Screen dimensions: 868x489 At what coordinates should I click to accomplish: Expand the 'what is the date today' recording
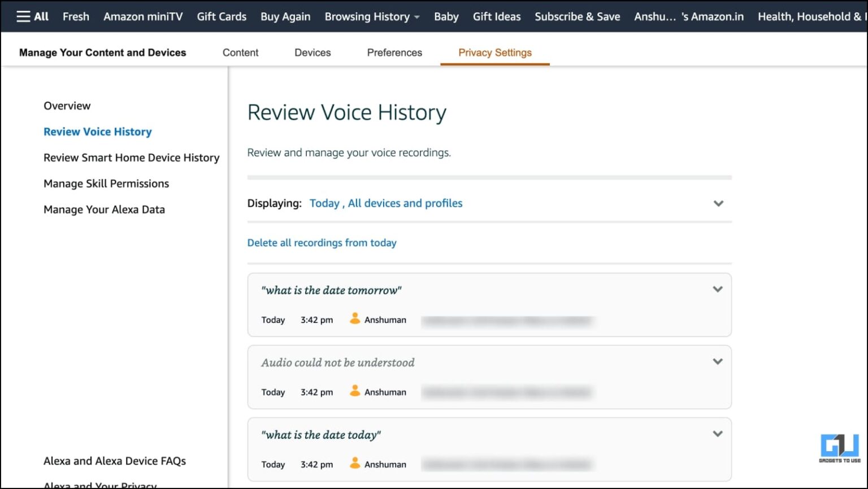[717, 434]
